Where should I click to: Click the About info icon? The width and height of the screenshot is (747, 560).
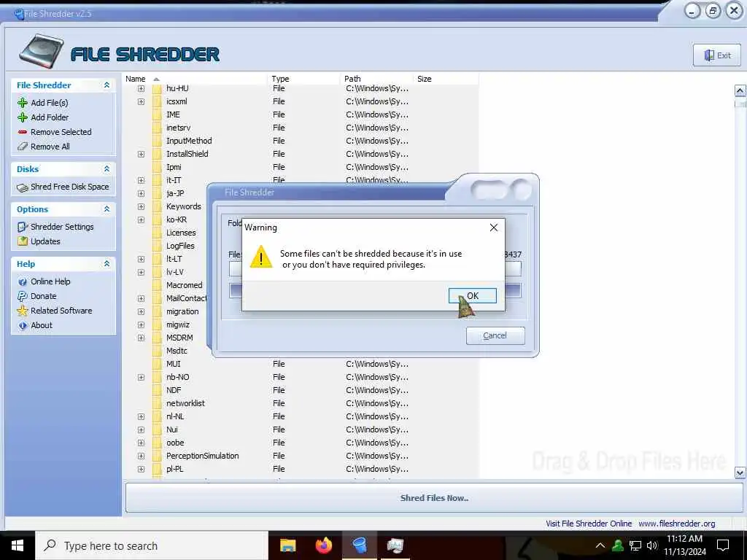pos(23,326)
